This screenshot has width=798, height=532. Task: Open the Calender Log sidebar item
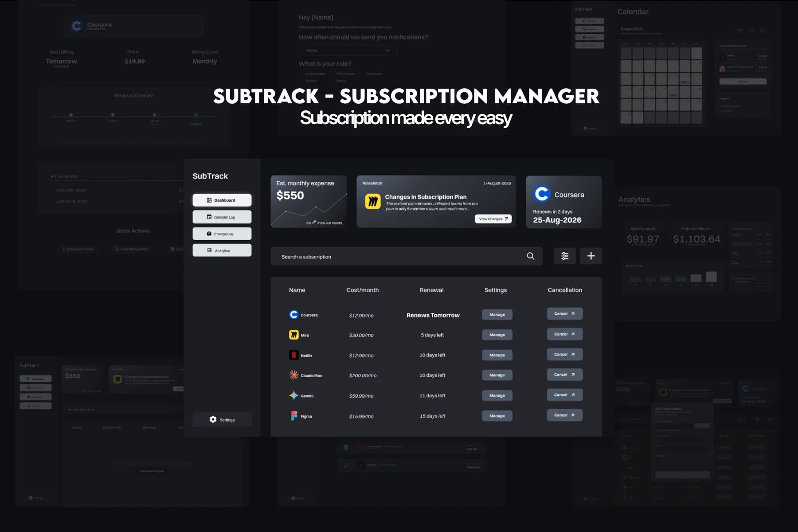pos(222,217)
